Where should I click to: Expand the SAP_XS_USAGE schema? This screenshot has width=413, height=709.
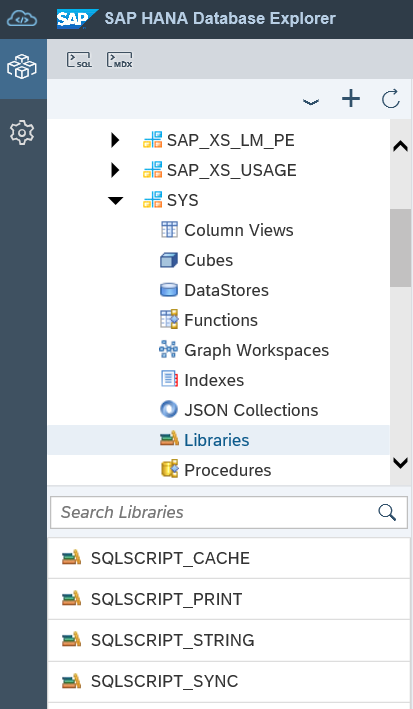(x=115, y=170)
